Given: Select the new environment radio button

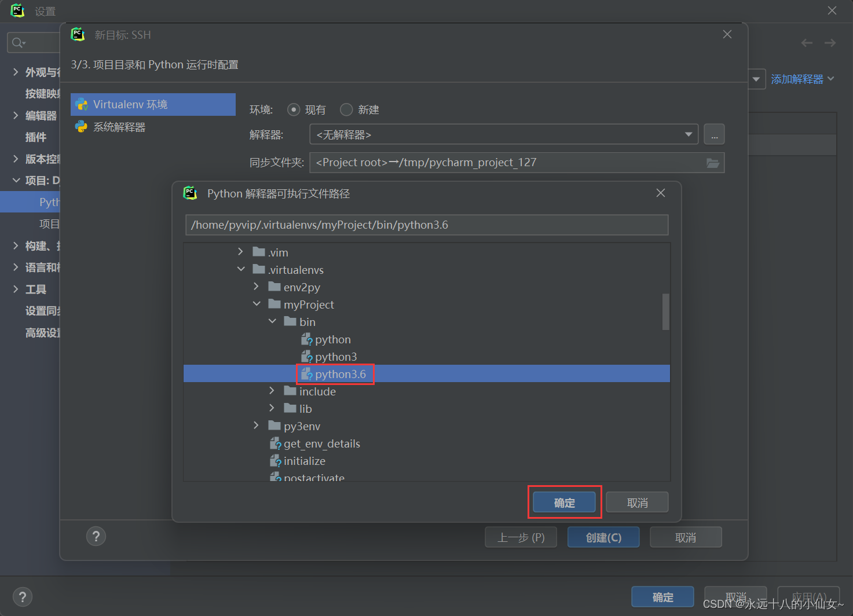Looking at the screenshot, I should pyautogui.click(x=346, y=109).
